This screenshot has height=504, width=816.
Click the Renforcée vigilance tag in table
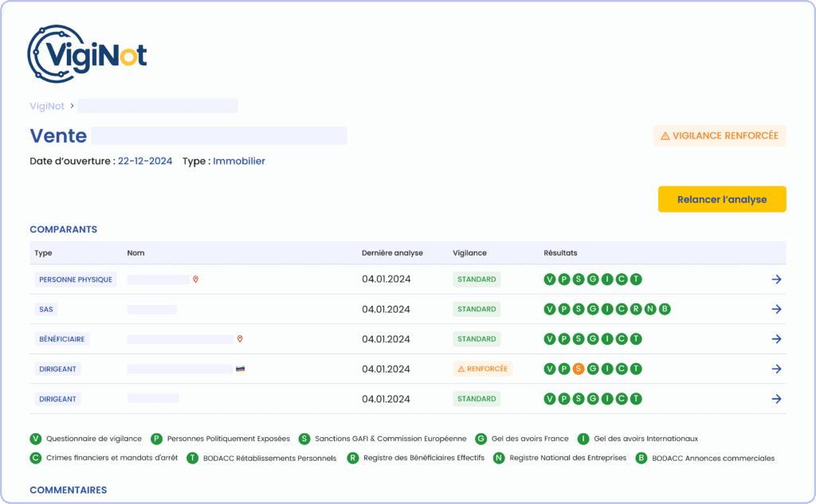click(482, 369)
